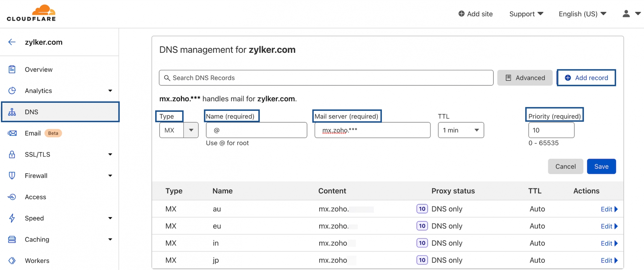Open the record Type MX dropdown
The image size is (644, 270).
[x=179, y=130]
